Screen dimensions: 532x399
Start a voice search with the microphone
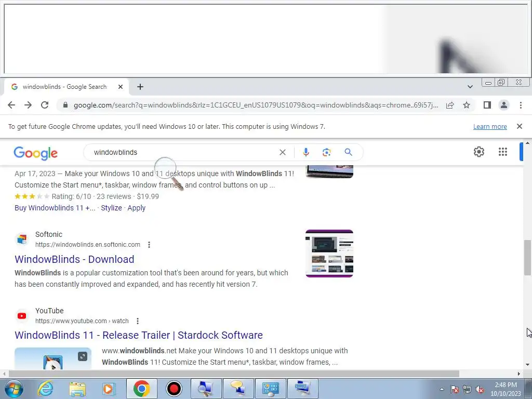pyautogui.click(x=305, y=152)
